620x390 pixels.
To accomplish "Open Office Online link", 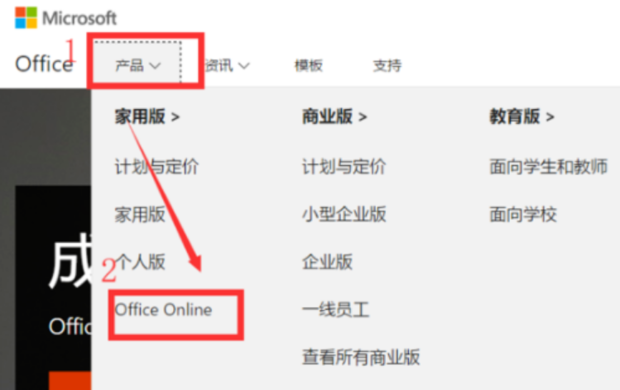I will point(163,310).
